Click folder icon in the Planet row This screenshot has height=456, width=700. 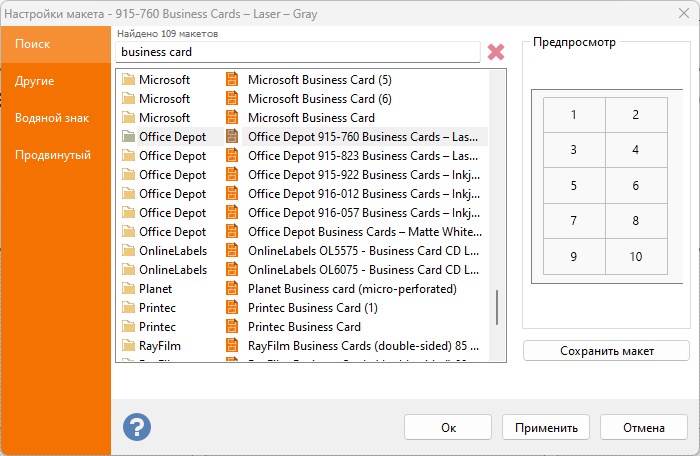tap(129, 289)
